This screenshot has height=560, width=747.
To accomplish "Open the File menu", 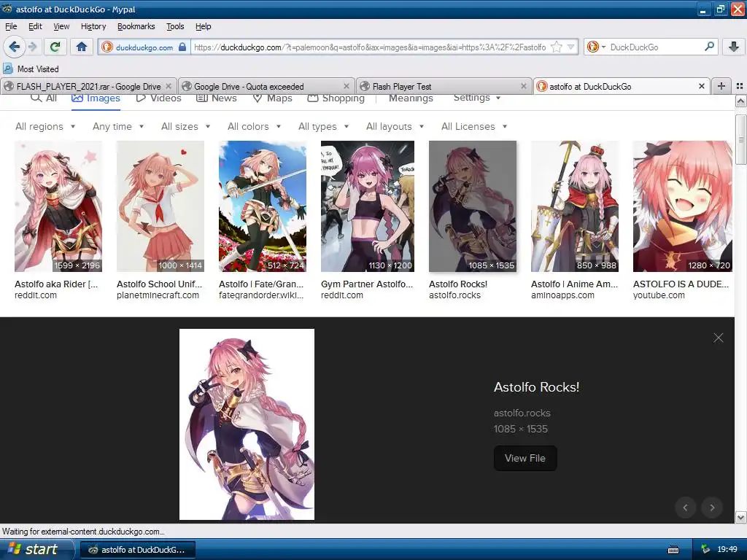I will [11, 26].
